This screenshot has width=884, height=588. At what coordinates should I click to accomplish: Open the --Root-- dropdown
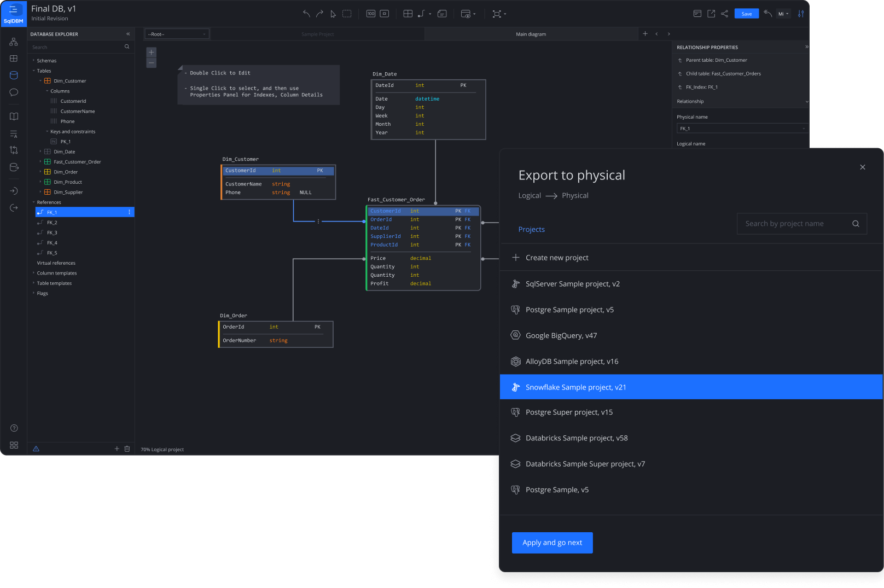coord(177,34)
